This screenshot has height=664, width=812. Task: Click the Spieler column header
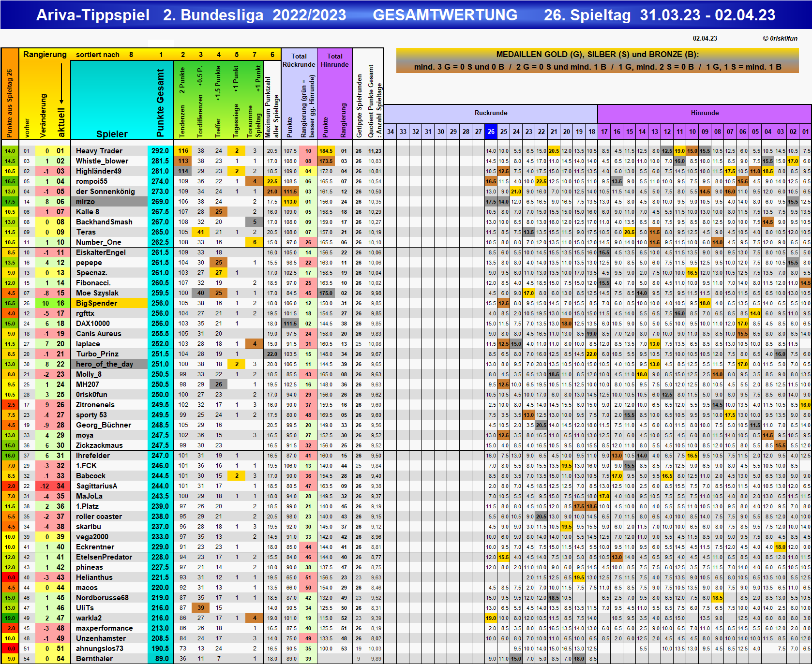(112, 134)
